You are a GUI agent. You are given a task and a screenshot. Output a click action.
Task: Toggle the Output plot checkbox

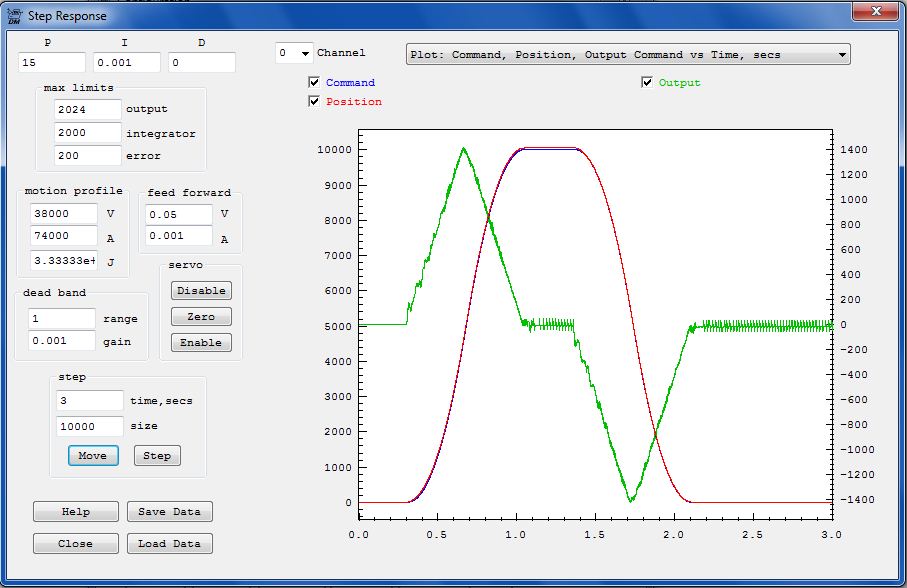click(646, 82)
